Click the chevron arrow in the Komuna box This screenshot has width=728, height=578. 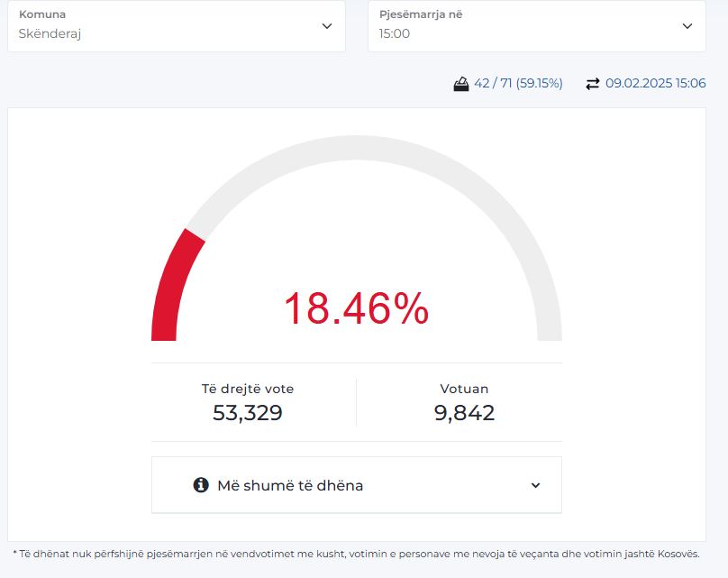[327, 26]
